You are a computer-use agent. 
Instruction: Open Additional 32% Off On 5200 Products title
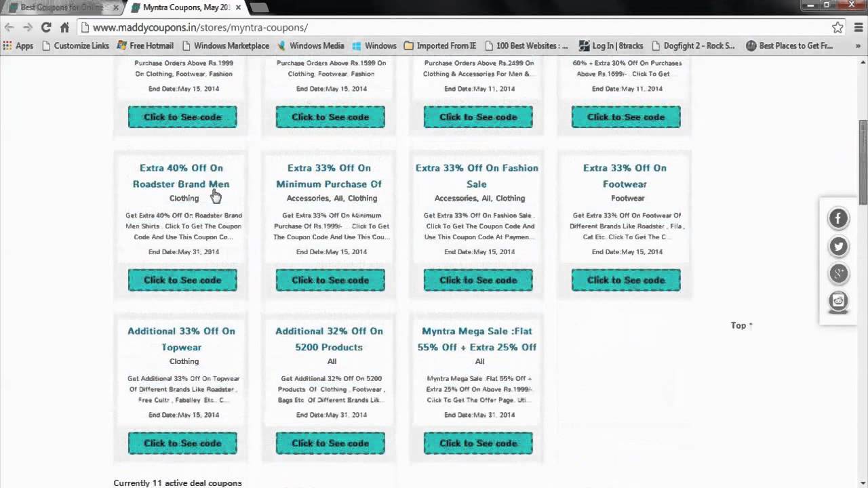(x=329, y=339)
